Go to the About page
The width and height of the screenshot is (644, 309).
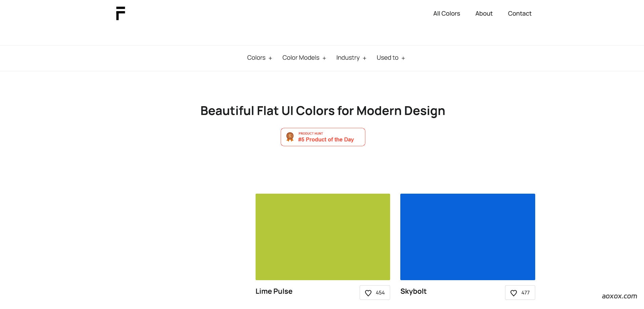[484, 14]
